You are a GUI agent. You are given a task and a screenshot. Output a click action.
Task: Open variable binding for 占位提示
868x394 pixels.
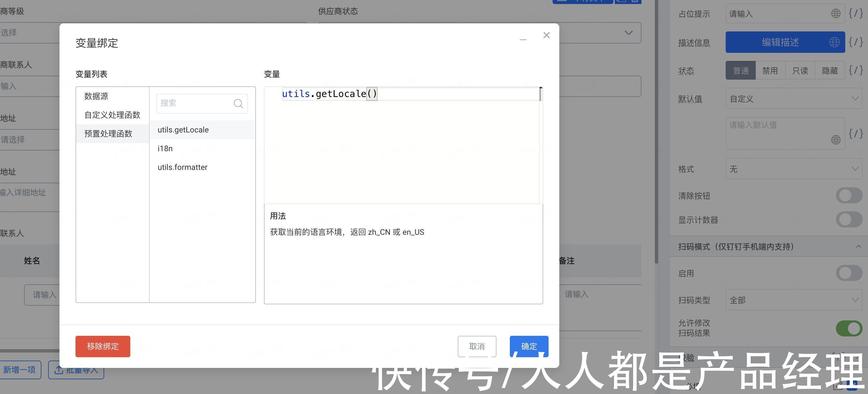pos(856,13)
